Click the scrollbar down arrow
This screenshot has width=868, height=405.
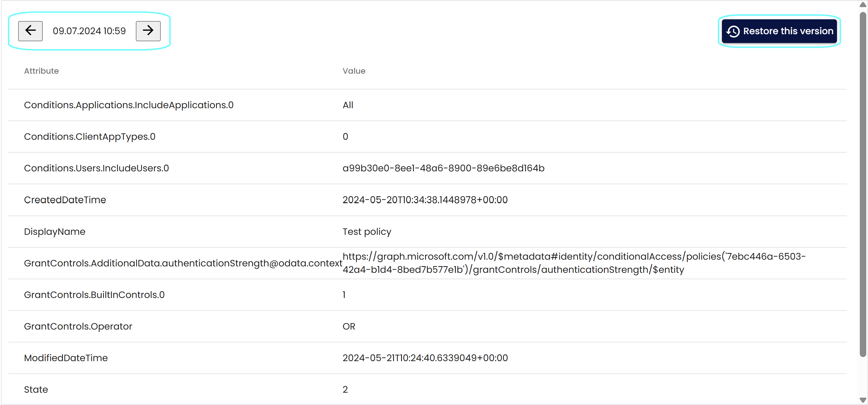pos(863,400)
